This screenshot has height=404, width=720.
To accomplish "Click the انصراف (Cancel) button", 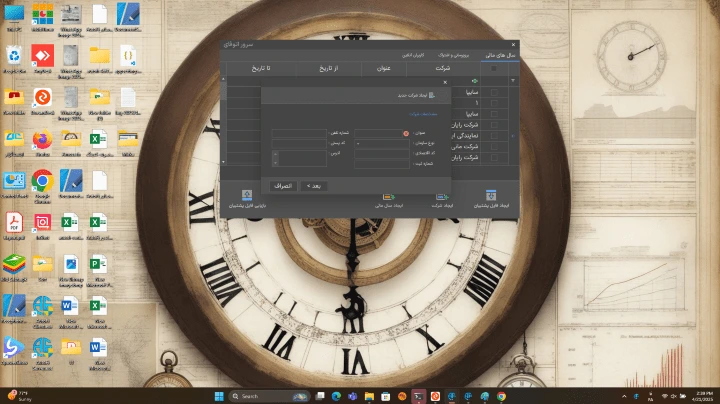I will pyautogui.click(x=283, y=186).
